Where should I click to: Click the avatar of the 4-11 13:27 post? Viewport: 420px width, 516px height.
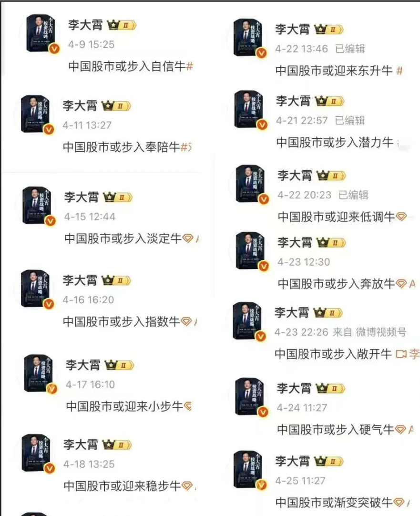(x=36, y=114)
